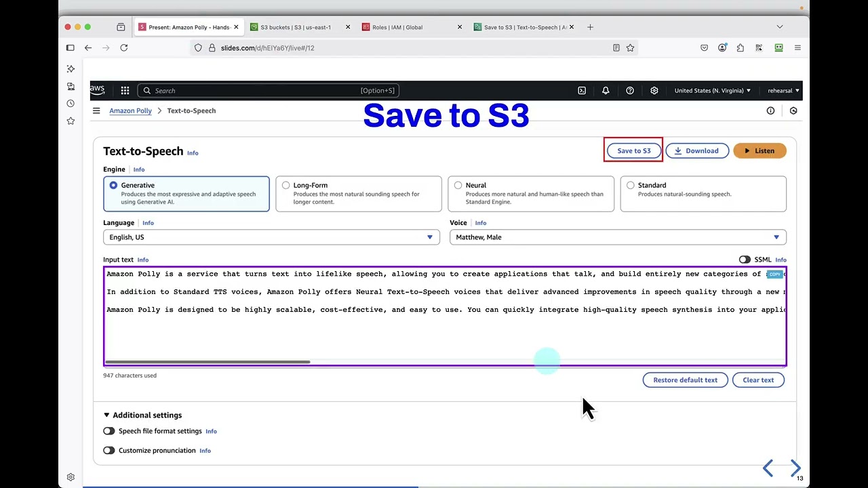This screenshot has height=488, width=868.
Task: Click the AWS logo home icon
Action: [x=98, y=89]
